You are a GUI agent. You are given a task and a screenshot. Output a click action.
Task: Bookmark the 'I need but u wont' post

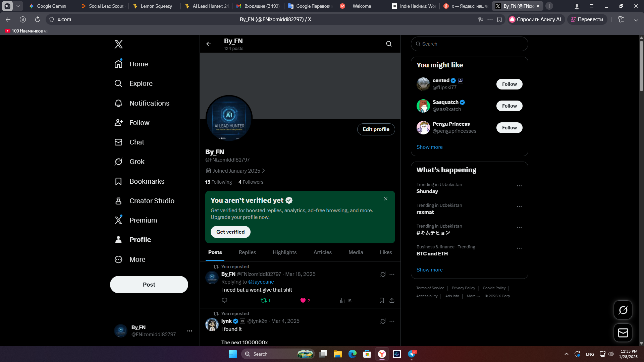tap(382, 301)
